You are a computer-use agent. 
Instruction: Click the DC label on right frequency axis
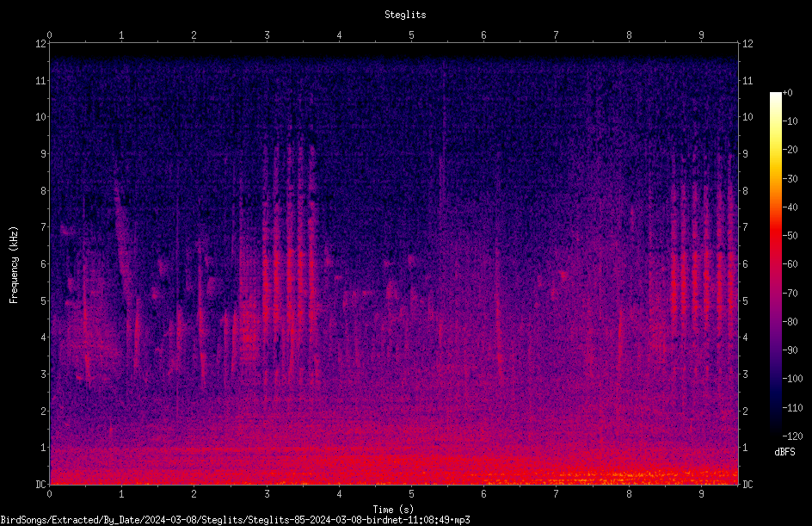[747, 484]
